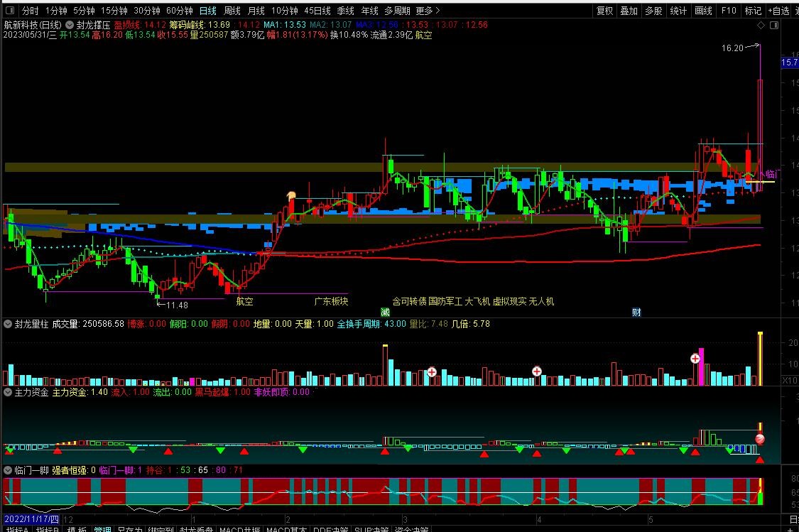Click the 筹码峰线: 13.69 readout

(x=200, y=24)
